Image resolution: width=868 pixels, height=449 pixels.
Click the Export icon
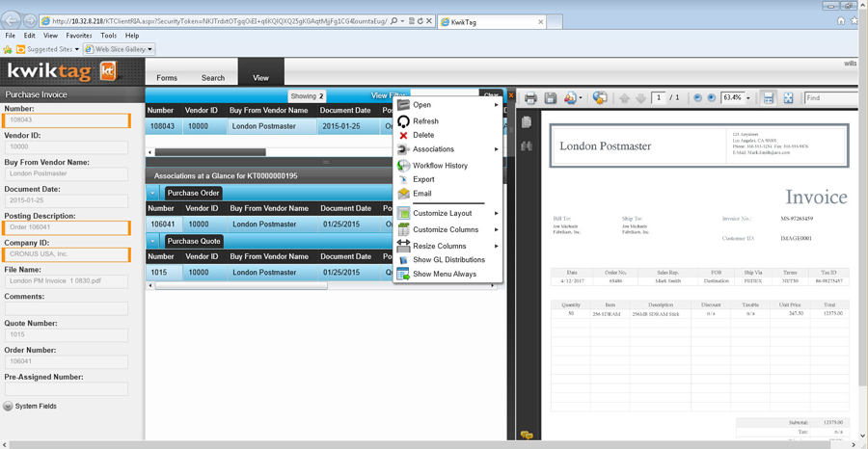click(x=403, y=180)
